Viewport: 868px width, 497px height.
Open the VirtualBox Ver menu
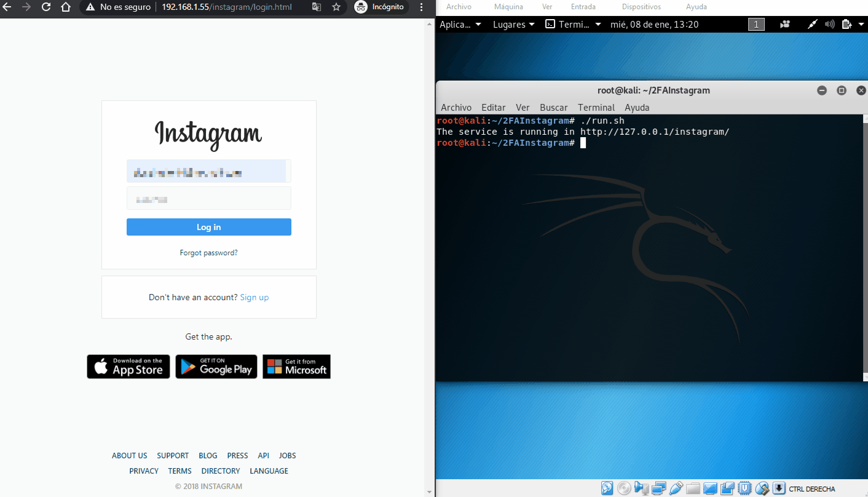coord(547,7)
